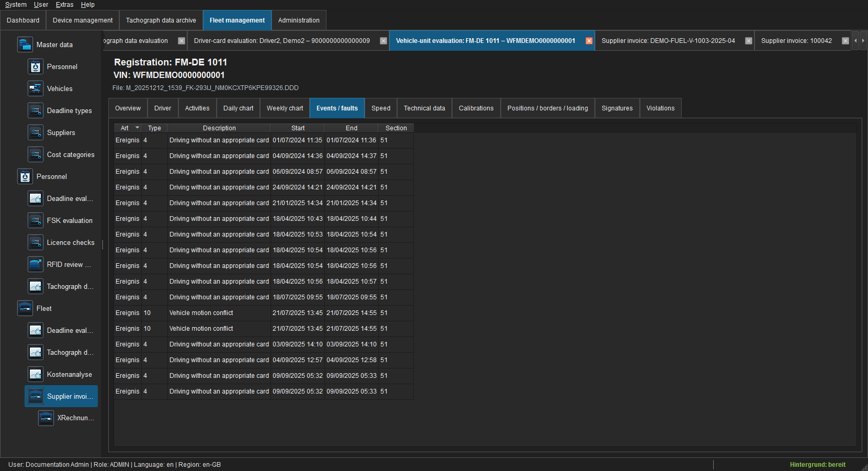Viewport: 868px width, 471px height.
Task: Select the Overview sub-tab
Action: pyautogui.click(x=128, y=108)
